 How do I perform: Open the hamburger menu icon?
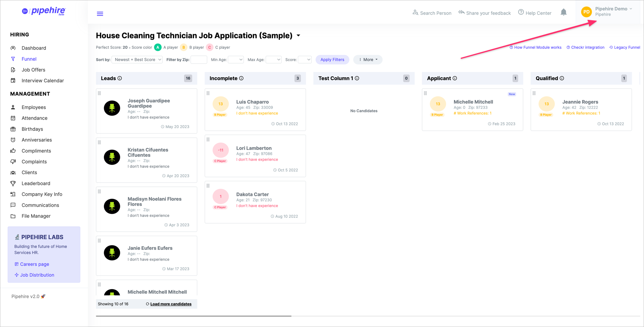click(100, 14)
